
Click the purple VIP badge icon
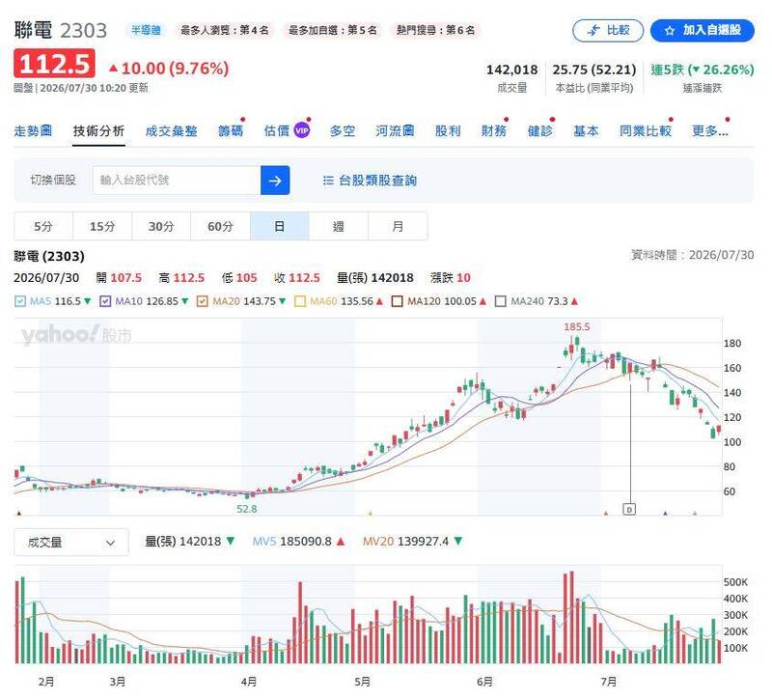pyautogui.click(x=301, y=130)
